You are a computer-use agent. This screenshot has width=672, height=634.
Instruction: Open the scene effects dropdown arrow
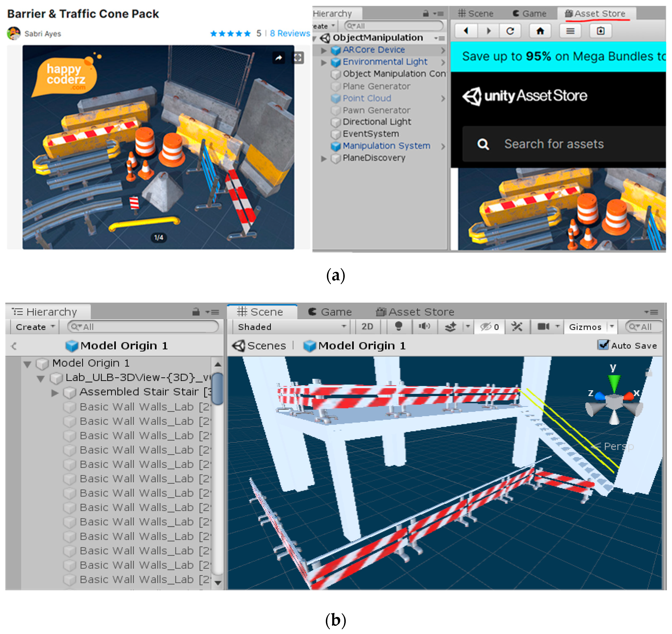[x=468, y=326]
